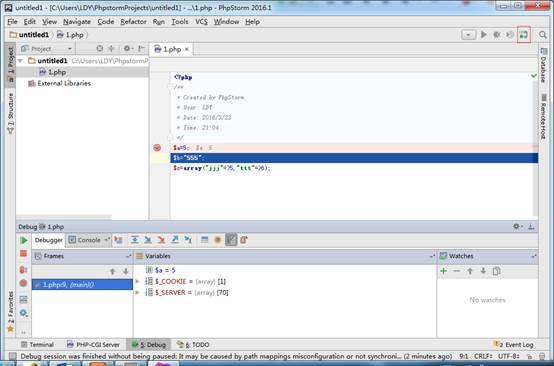The width and height of the screenshot is (554, 366).
Task: Open Search Everywhere magnifier icon
Action: [543, 35]
